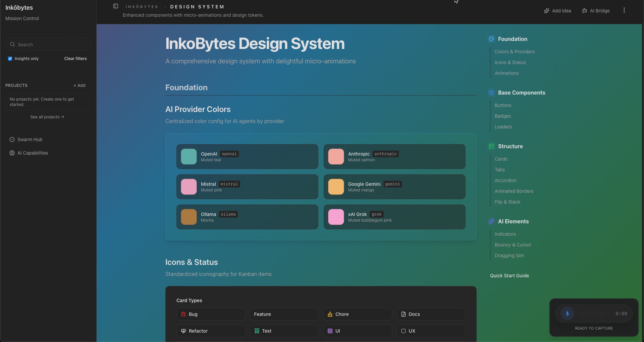Open the three-dot overflow menu
Viewport: 644px width, 342px height.
point(624,10)
